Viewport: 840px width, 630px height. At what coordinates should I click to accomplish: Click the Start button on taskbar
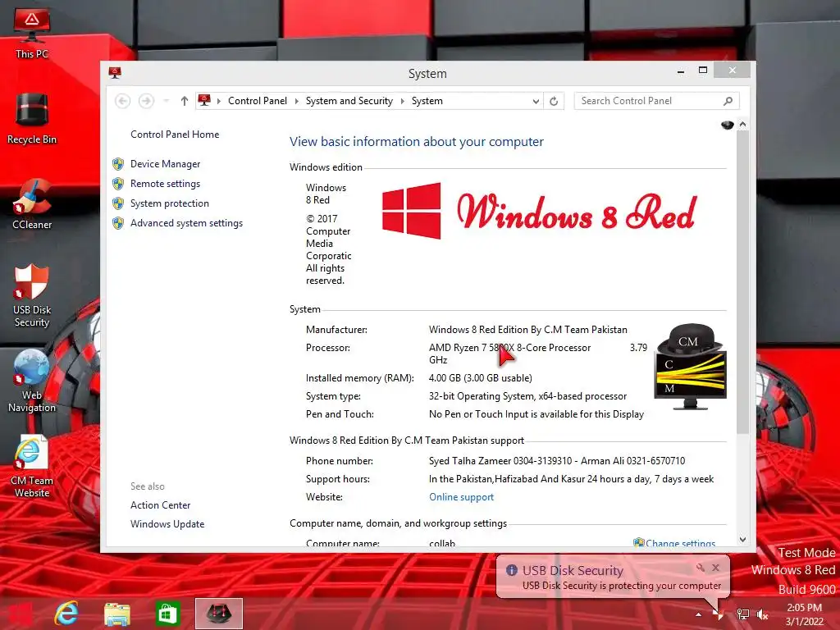tap(21, 614)
